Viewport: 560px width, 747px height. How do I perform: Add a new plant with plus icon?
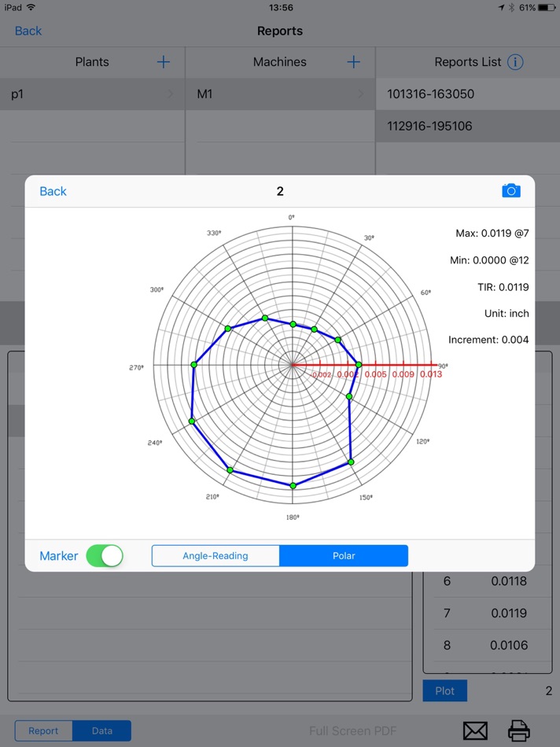point(164,62)
